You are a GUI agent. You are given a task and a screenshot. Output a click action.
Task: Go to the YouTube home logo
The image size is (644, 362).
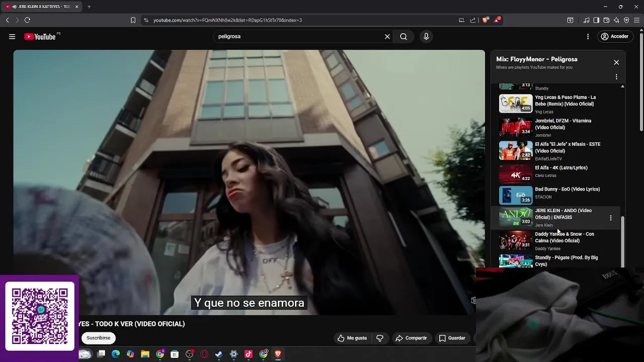tap(40, 37)
